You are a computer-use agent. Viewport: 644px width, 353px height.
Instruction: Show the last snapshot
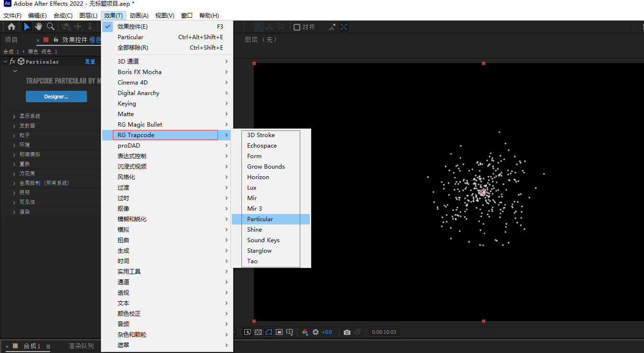click(x=358, y=332)
